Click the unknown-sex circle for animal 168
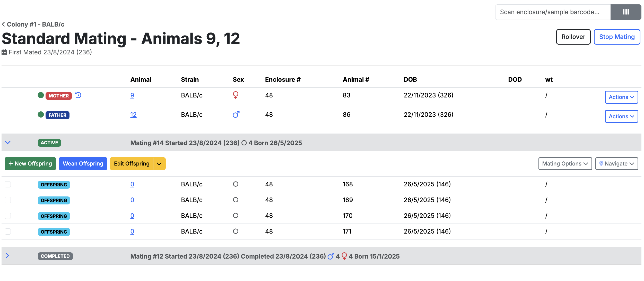Viewport: 644px width, 281px height. coord(236,184)
